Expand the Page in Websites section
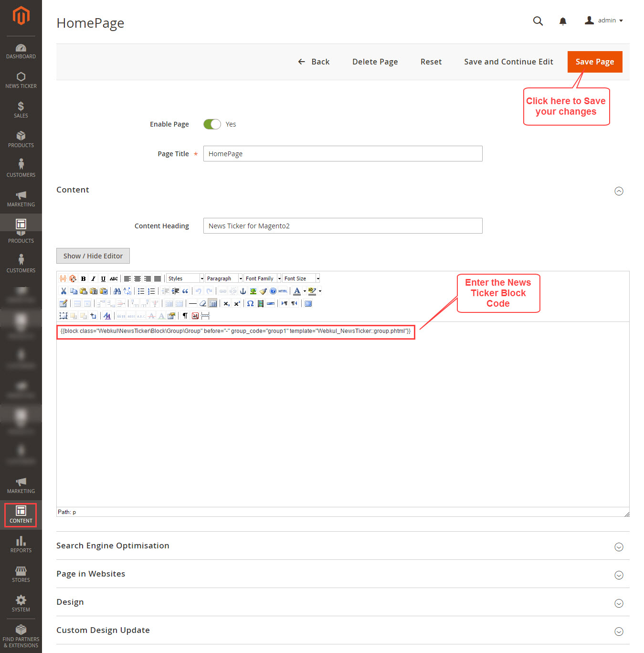The height and width of the screenshot is (653, 644). point(619,575)
